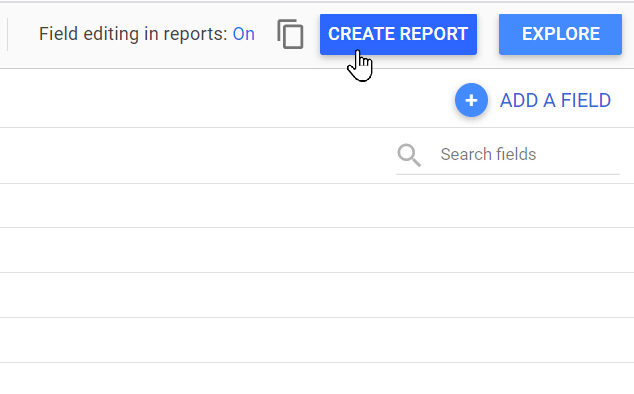Toggle field editing in reports On link
Viewport: 634px width, 394px height.
tap(243, 34)
